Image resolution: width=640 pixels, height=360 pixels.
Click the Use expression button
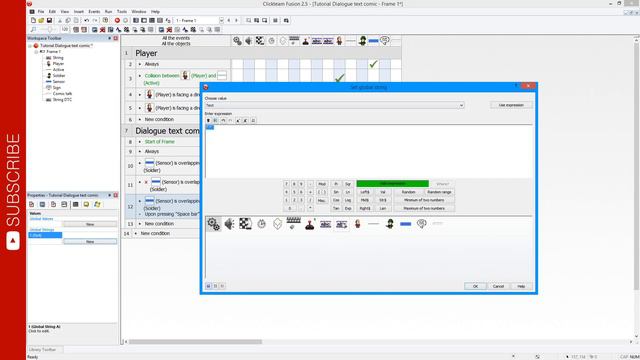(511, 105)
